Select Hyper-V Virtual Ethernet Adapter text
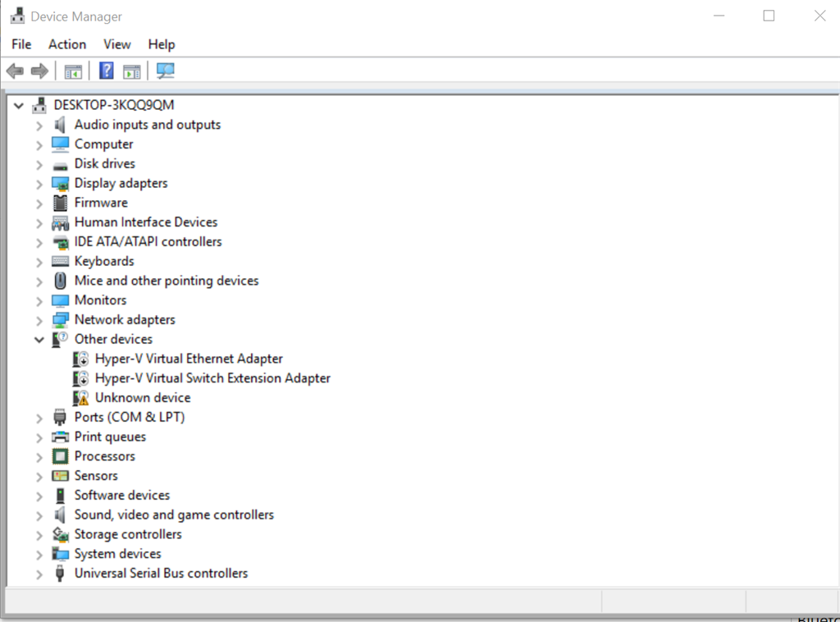The image size is (840, 622). (x=189, y=359)
